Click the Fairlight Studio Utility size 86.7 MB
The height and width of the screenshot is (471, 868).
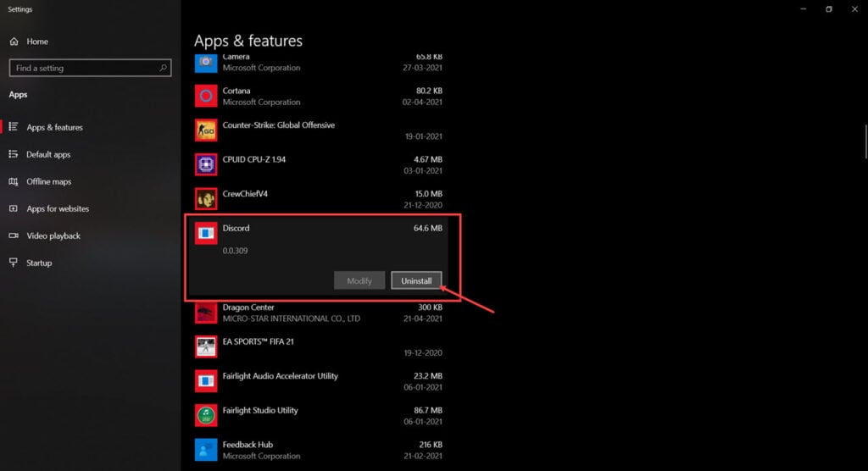428,409
